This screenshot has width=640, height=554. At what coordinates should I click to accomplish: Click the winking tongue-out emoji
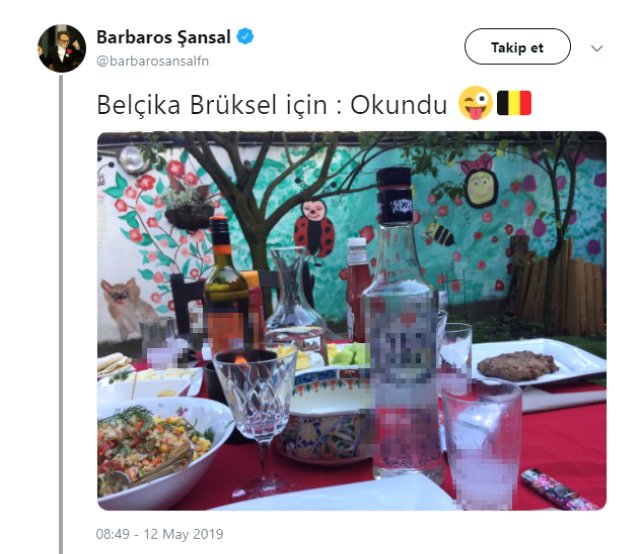tap(476, 103)
